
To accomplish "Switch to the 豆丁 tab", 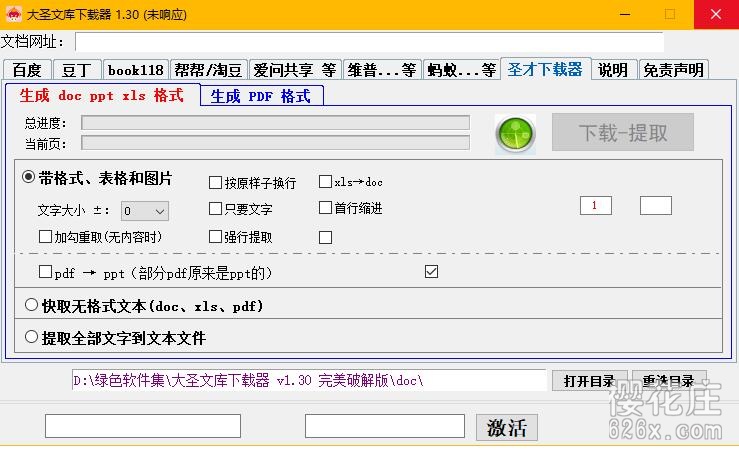I will [x=77, y=70].
